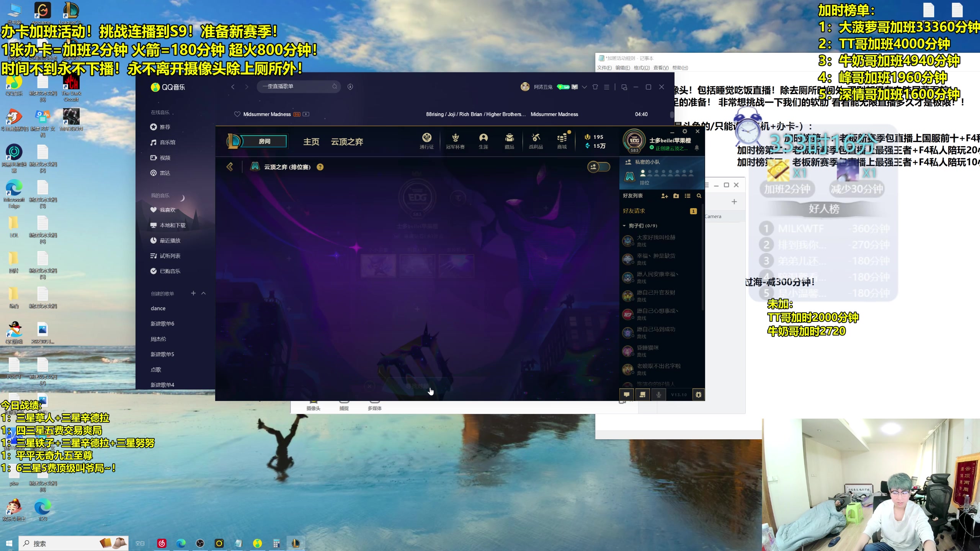Click the search friends magnifier icon
980x551 pixels.
pos(699,196)
